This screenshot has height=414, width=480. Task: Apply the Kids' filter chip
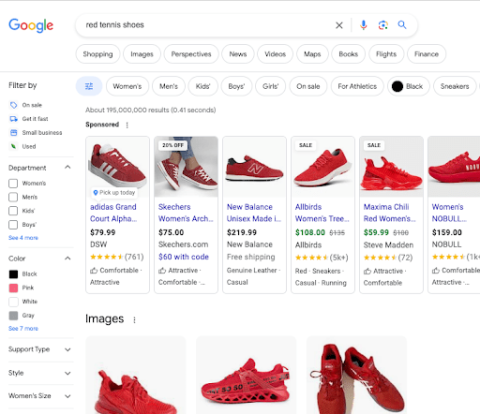pos(203,86)
